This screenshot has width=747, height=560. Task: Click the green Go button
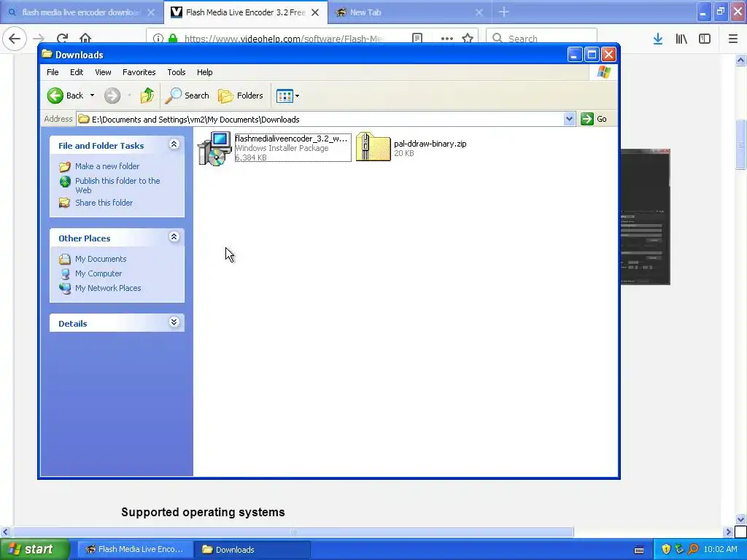click(x=594, y=119)
